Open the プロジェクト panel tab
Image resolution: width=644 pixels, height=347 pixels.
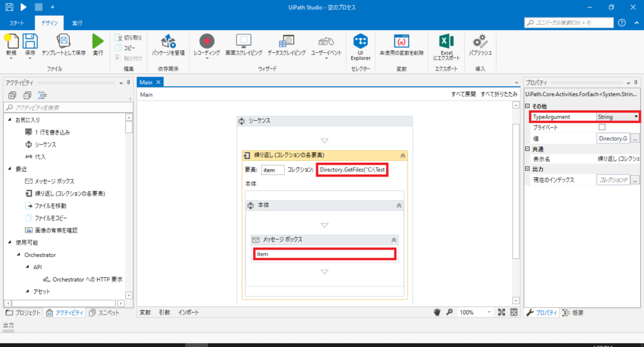coord(23,313)
